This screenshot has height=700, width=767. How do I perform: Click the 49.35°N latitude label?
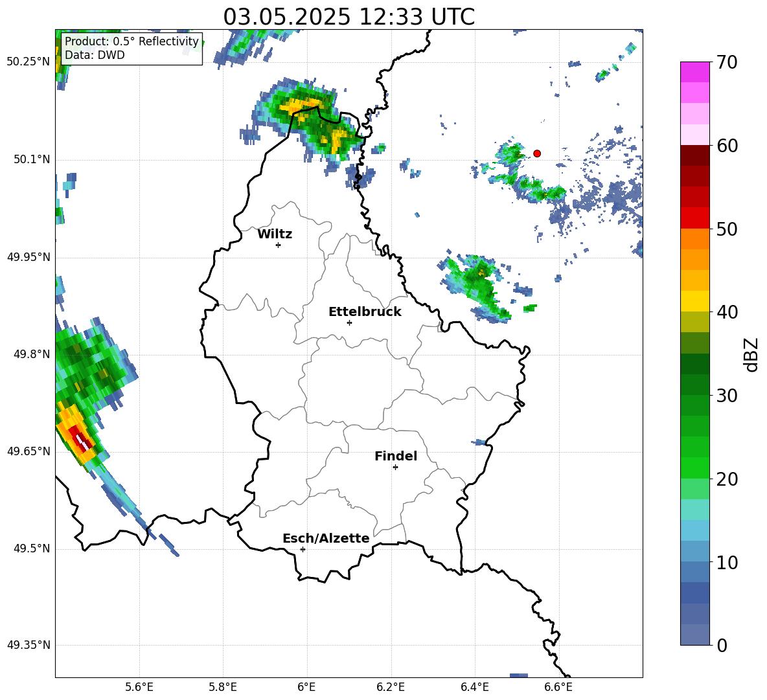coord(29,645)
